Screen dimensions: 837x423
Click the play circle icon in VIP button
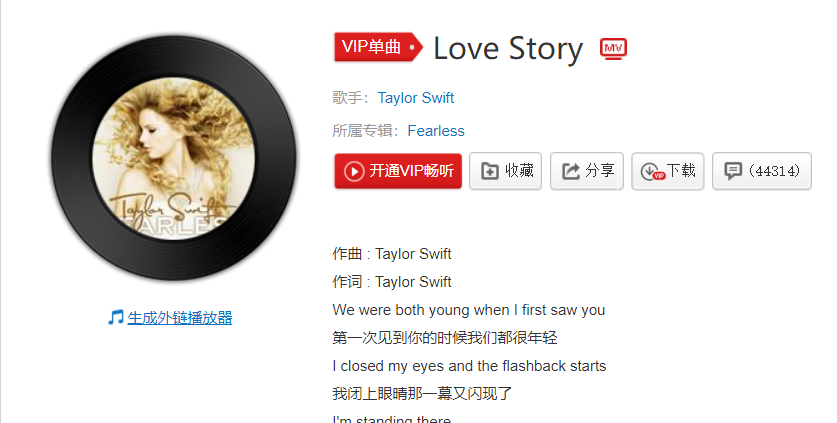pyautogui.click(x=354, y=171)
